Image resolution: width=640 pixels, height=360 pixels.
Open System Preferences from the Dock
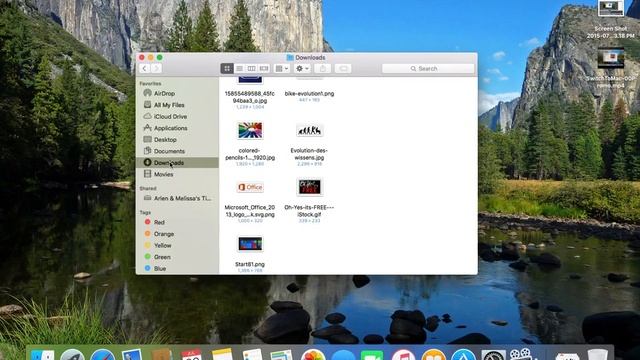(x=493, y=355)
